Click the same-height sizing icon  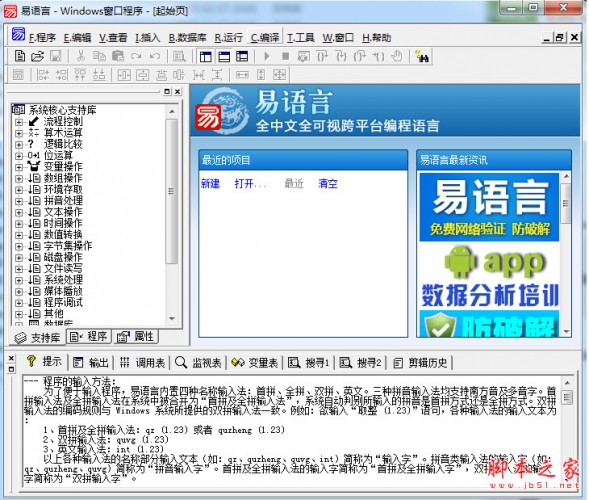261,75
